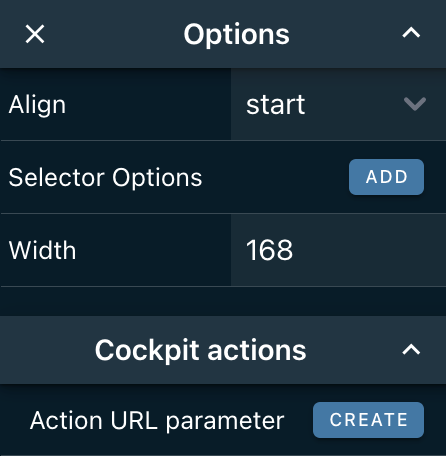This screenshot has width=446, height=456.
Task: Click the Cockpit actions header title
Action: pyautogui.click(x=200, y=350)
